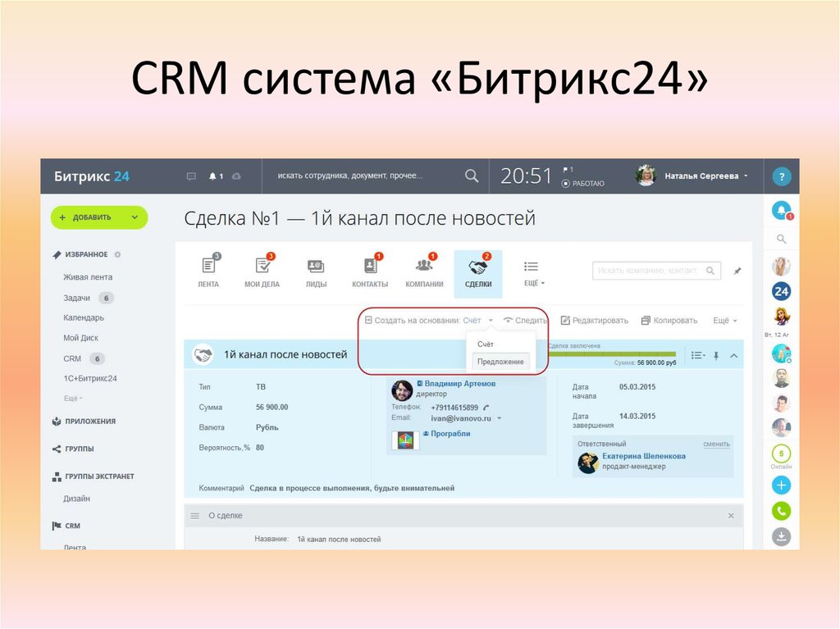Open the ДОБАВИТЬ button dropdown arrow

tap(135, 217)
